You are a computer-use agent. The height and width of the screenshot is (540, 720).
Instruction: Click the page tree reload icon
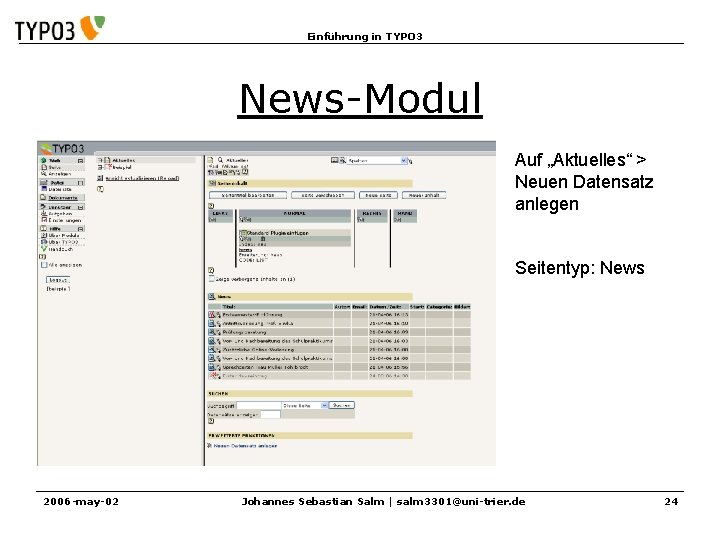pyautogui.click(x=100, y=178)
